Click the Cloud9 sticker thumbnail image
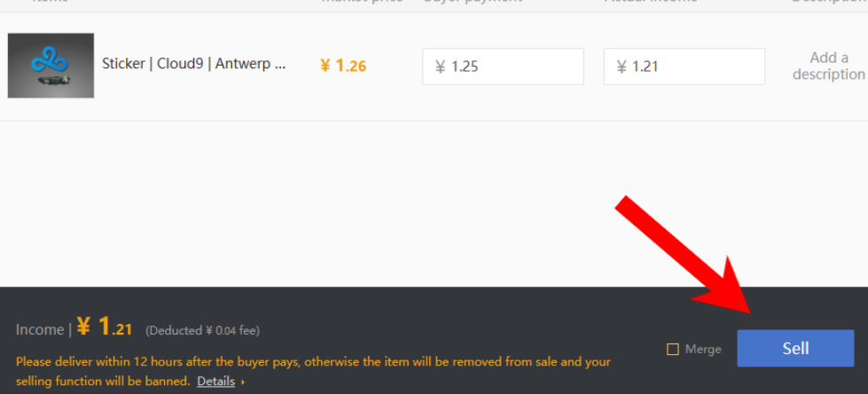Image resolution: width=868 pixels, height=394 pixels. click(51, 66)
